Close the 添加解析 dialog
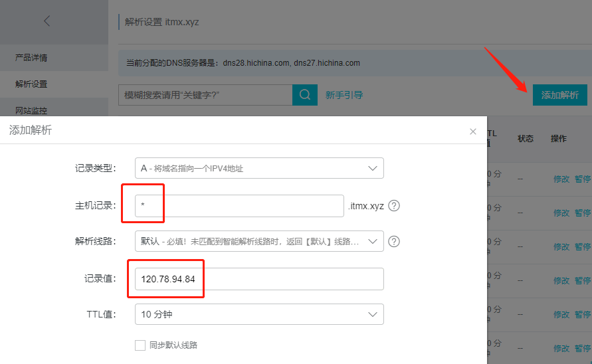The width and height of the screenshot is (592, 364). [473, 132]
